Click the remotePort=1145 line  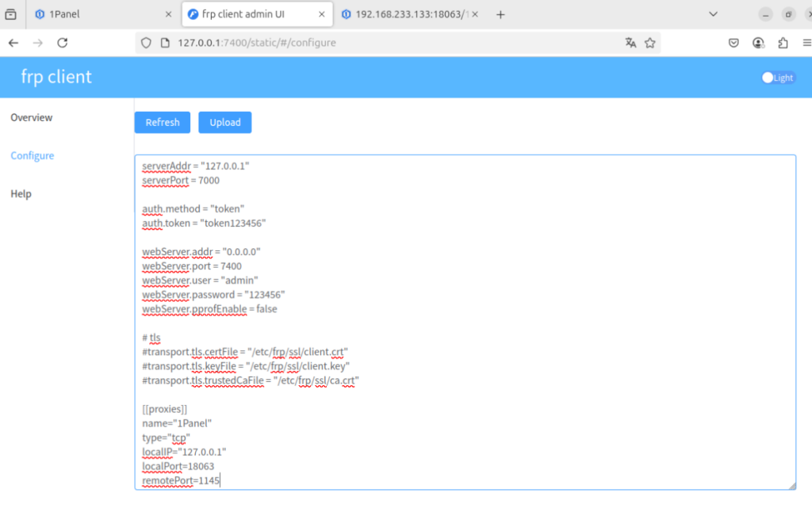[181, 481]
